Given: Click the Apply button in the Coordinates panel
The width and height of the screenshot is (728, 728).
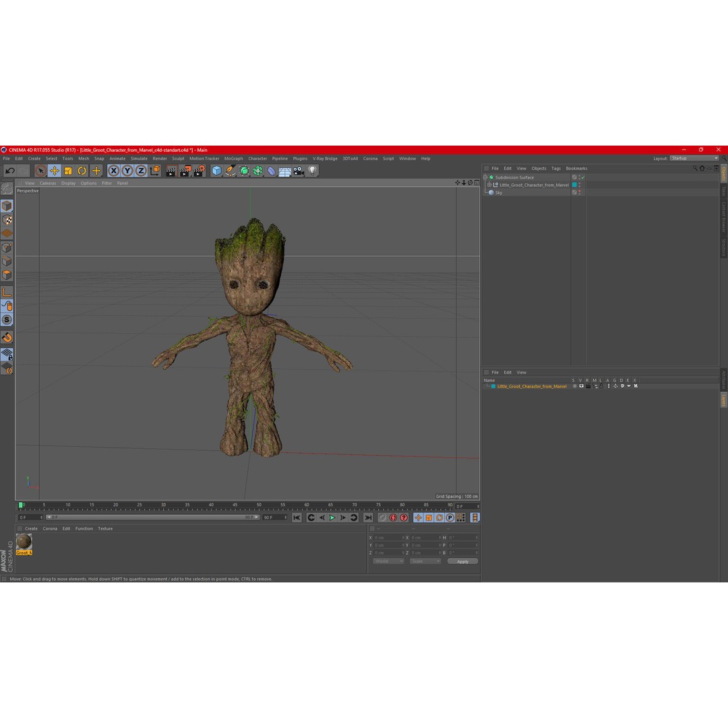Looking at the screenshot, I should (x=462, y=562).
